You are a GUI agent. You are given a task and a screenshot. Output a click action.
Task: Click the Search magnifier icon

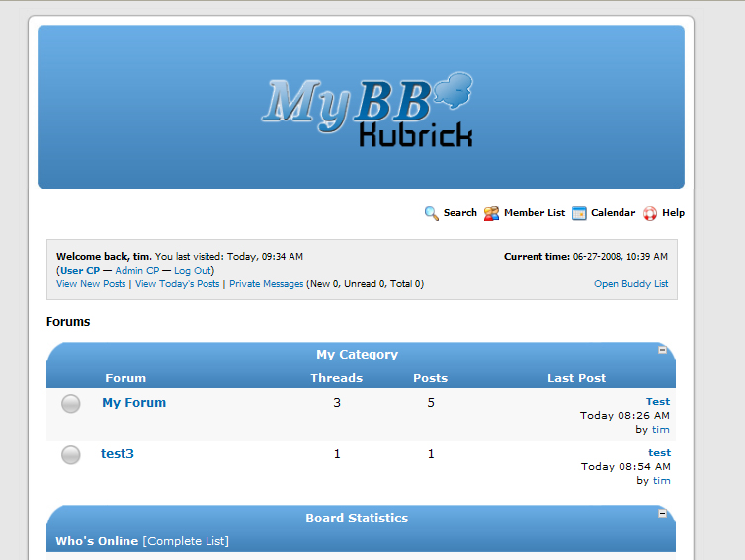432,213
